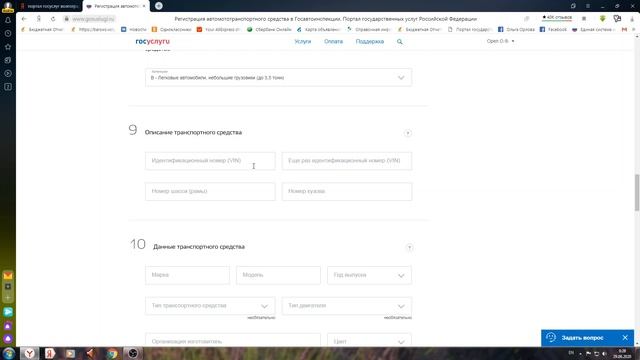Expand Год выпуска dropdown
640x360 pixels.
[x=369, y=275]
